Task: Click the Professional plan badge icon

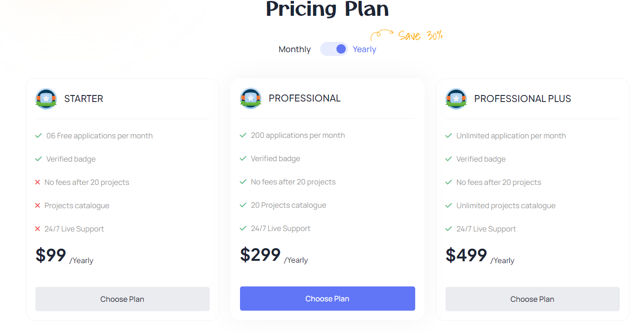Action: [x=251, y=98]
